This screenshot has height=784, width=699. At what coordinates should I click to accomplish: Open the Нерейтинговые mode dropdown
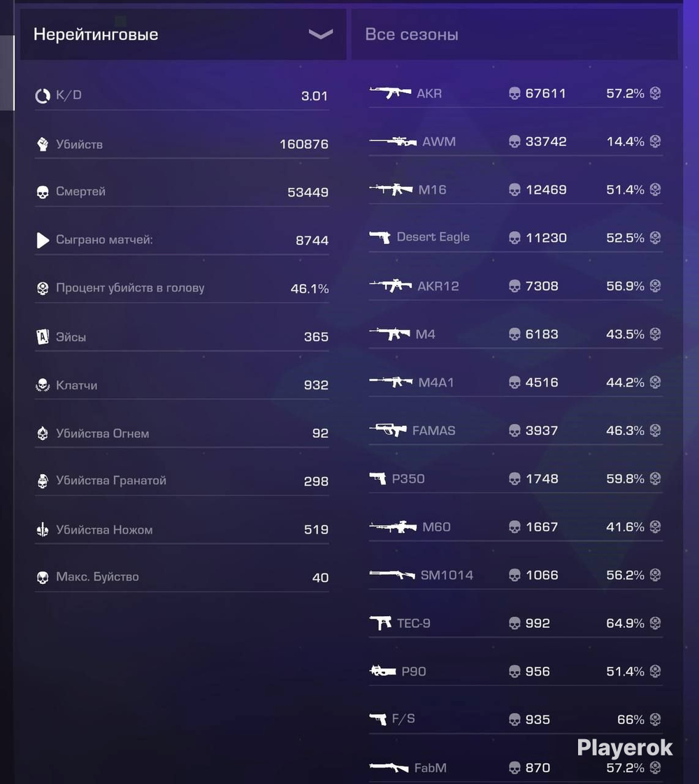click(x=183, y=34)
